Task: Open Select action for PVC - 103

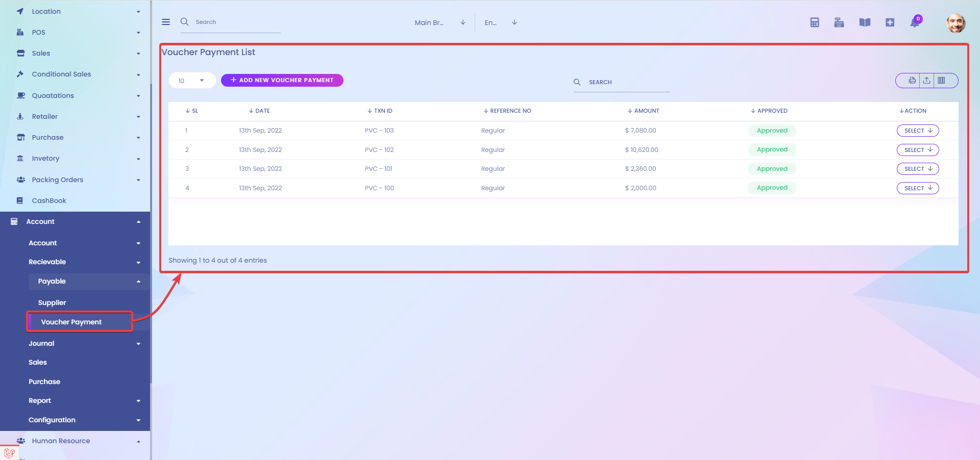Action: tap(918, 131)
